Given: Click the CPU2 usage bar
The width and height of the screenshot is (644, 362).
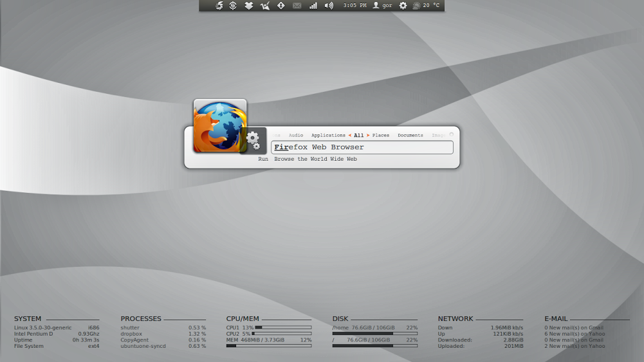Looking at the screenshot, I should (x=282, y=334).
